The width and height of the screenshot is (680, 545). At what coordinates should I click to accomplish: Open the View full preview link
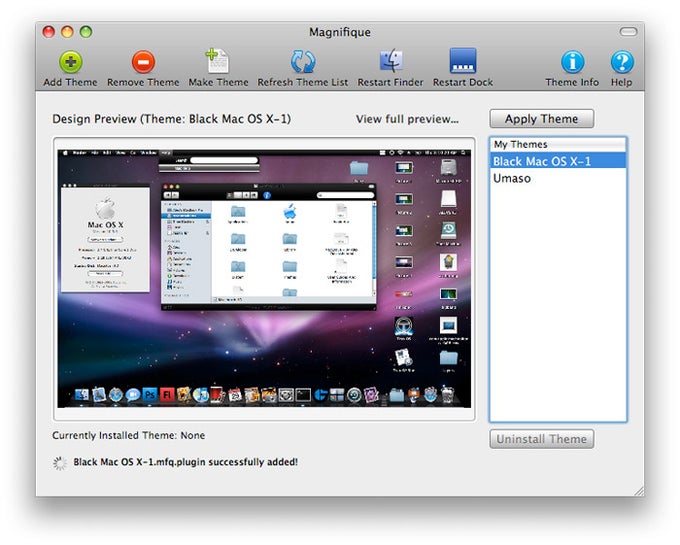click(407, 119)
